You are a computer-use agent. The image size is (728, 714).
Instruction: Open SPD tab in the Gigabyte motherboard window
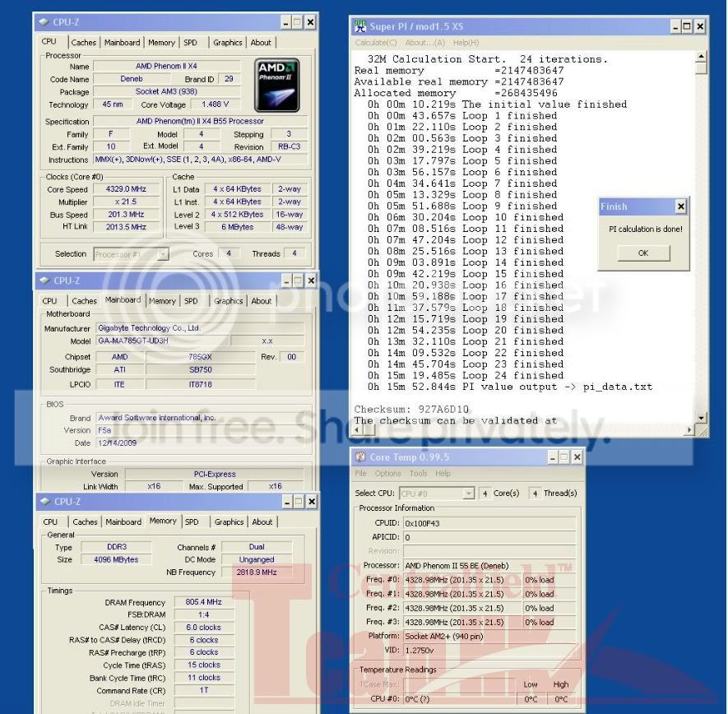point(191,301)
